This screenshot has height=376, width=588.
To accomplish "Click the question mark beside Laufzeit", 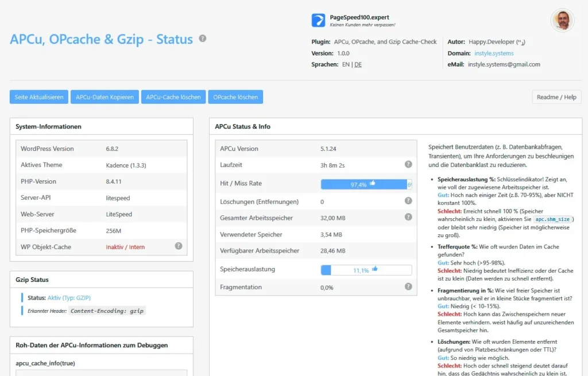I will [x=408, y=164].
